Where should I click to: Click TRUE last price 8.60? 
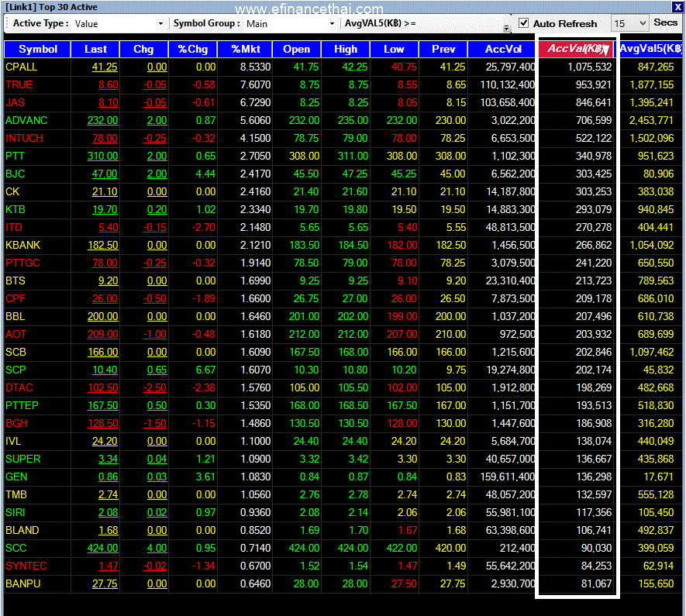click(108, 84)
